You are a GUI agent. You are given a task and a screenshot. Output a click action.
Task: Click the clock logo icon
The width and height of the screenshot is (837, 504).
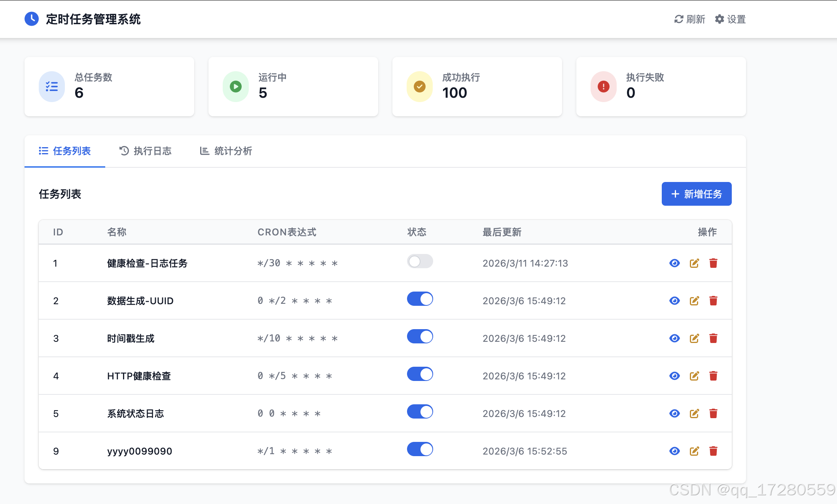pos(32,19)
